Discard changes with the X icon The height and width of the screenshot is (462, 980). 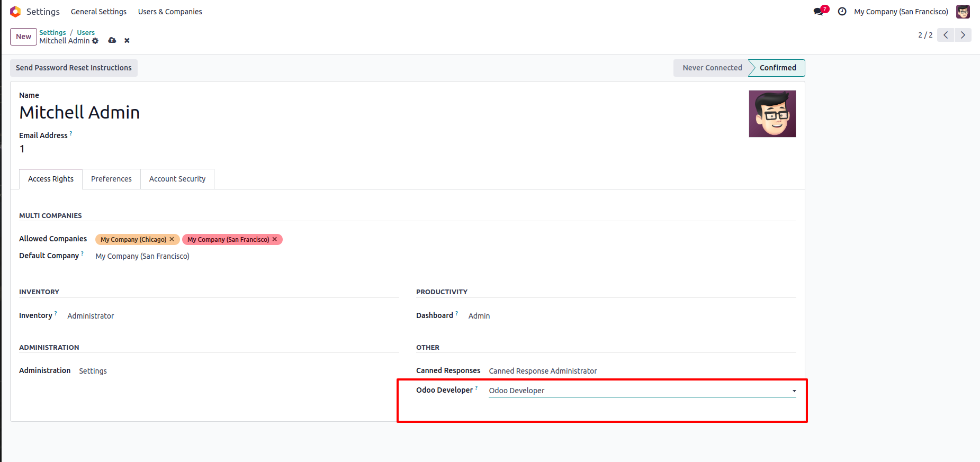[x=127, y=40]
